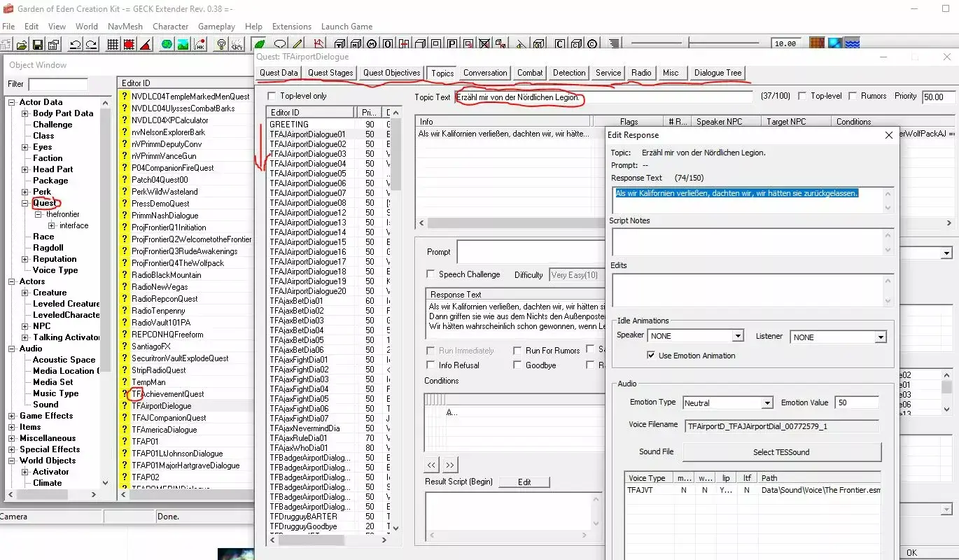Viewport: 959px width, 560px height.
Task: Open the Gameplay menu
Action: [217, 27]
